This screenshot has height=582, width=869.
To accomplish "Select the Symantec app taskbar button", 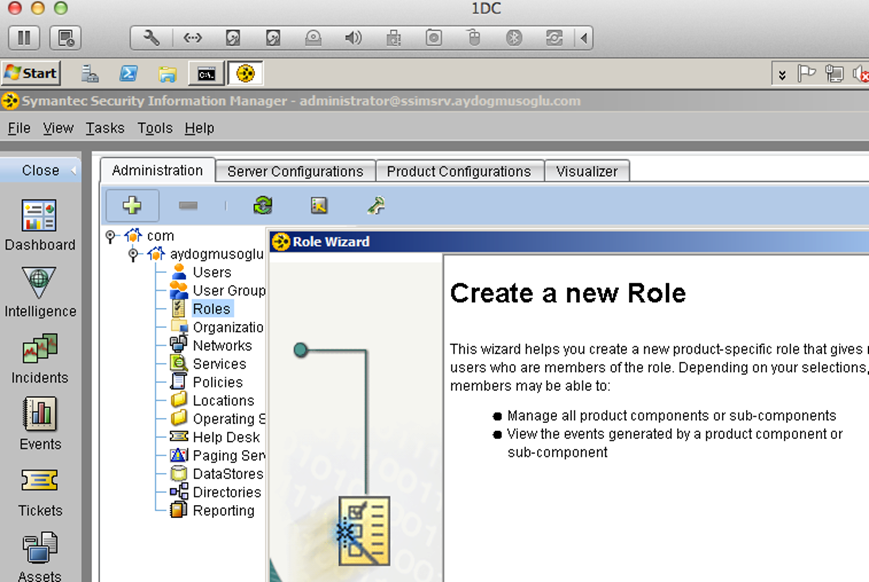I will 246,73.
